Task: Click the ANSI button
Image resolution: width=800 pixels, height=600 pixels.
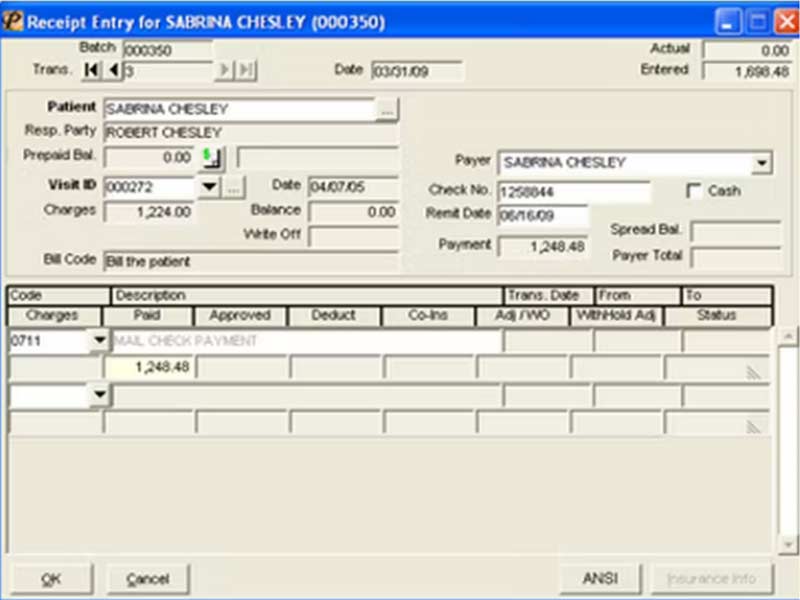Action: point(601,579)
